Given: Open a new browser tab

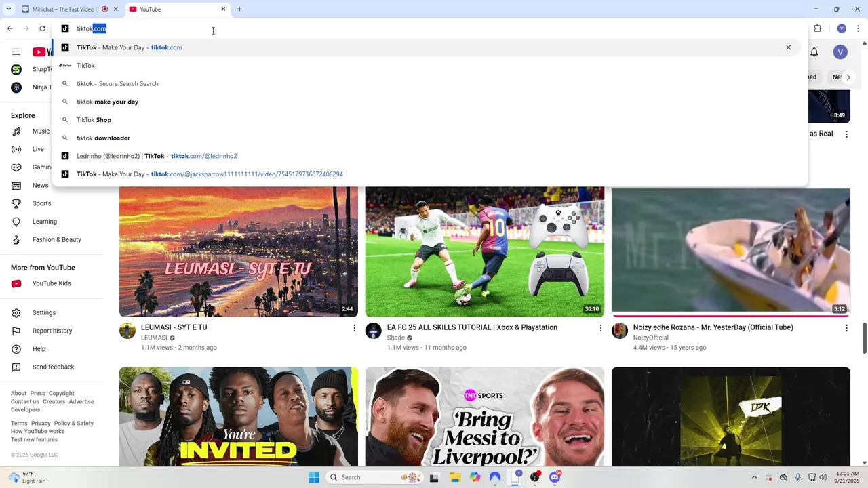Looking at the screenshot, I should [239, 9].
